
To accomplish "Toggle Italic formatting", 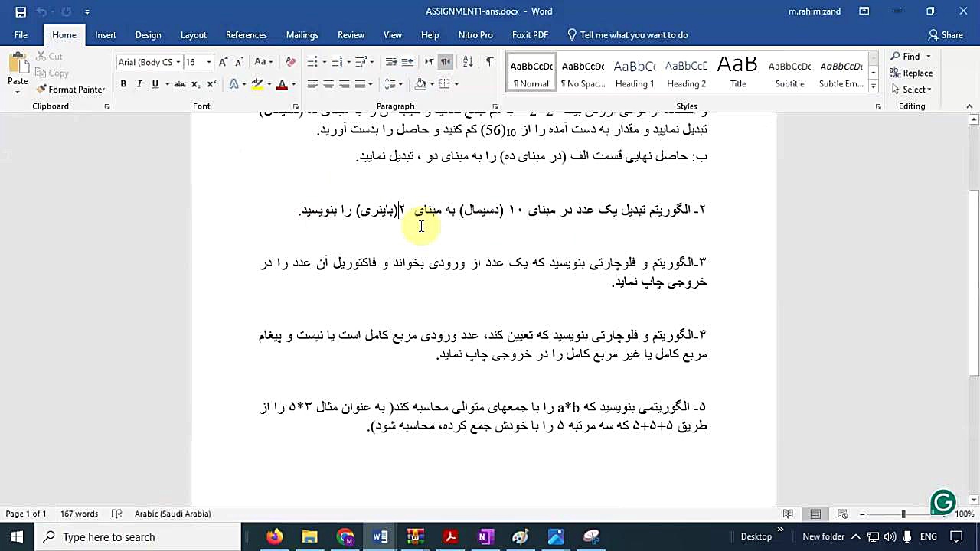I will [139, 84].
